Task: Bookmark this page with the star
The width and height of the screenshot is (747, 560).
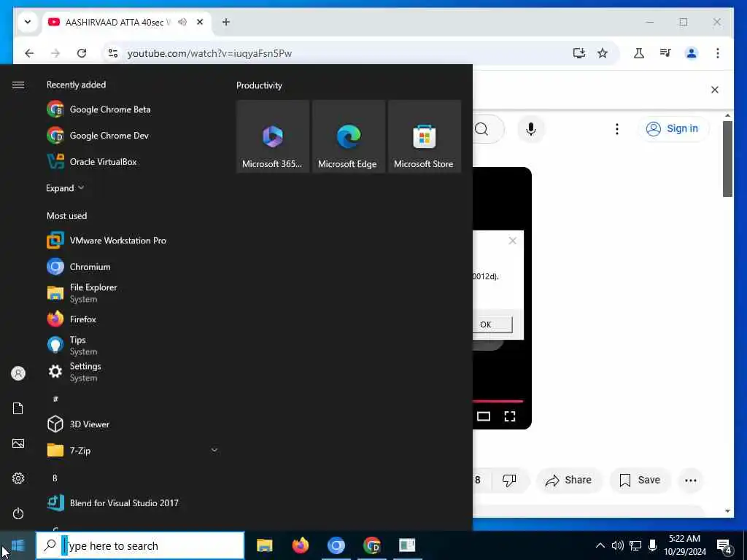Action: click(603, 53)
